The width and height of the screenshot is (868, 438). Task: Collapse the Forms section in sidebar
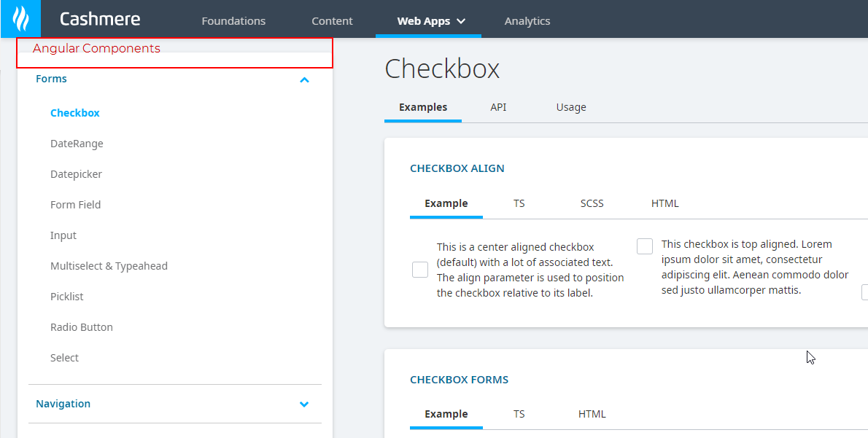pos(304,80)
